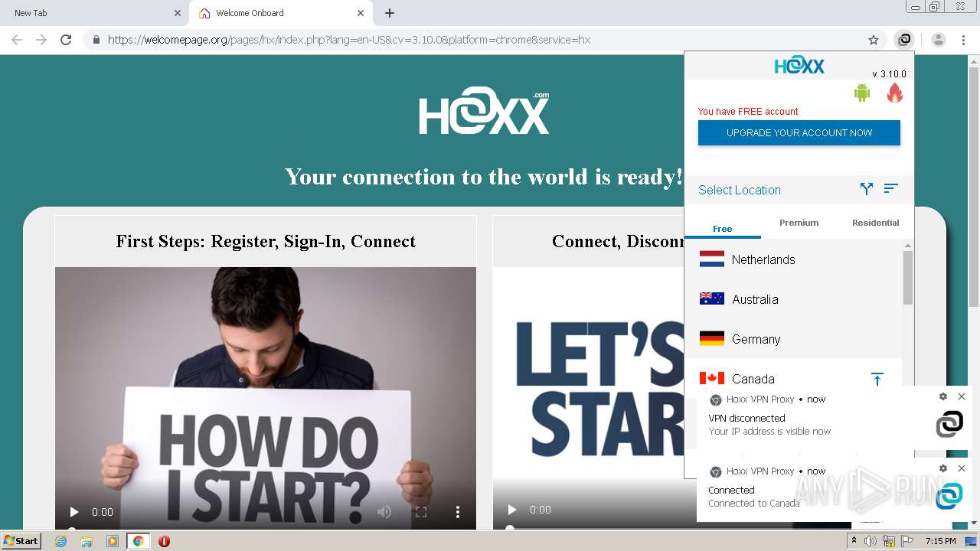Viewport: 980px width, 551px height.
Task: Open the Chrome profile avatar
Action: [x=938, y=40]
